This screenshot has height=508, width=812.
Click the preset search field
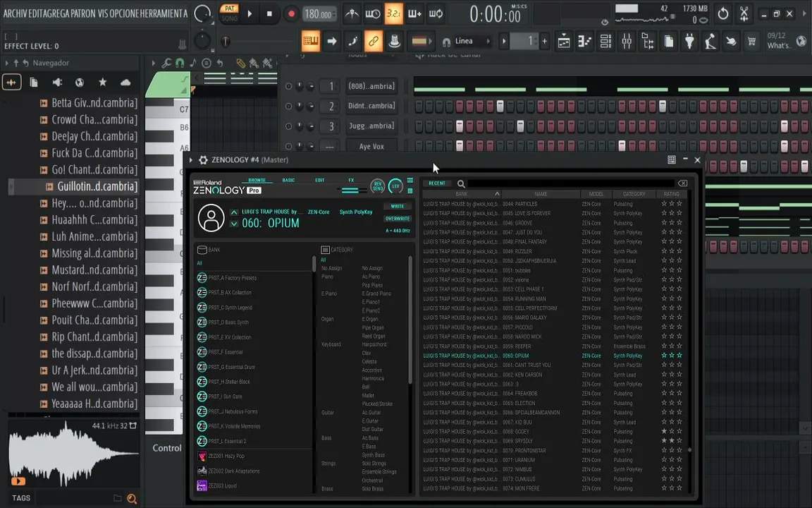pyautogui.click(x=571, y=183)
